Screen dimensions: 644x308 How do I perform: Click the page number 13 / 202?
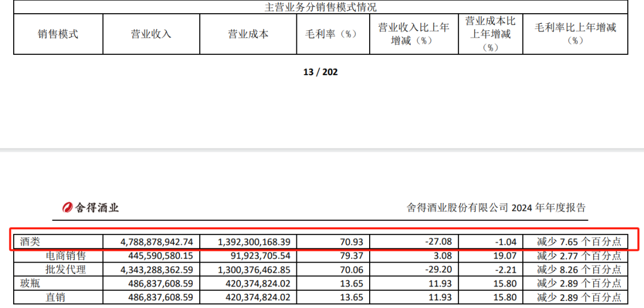320,72
